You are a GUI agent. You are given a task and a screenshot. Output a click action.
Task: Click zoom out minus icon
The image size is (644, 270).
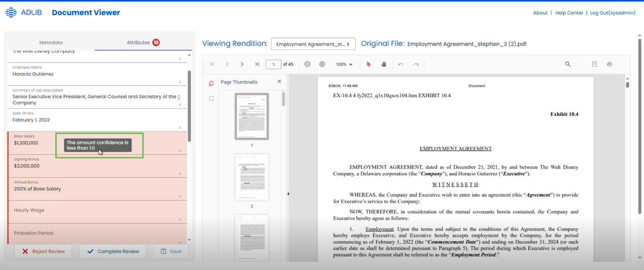[307, 64]
